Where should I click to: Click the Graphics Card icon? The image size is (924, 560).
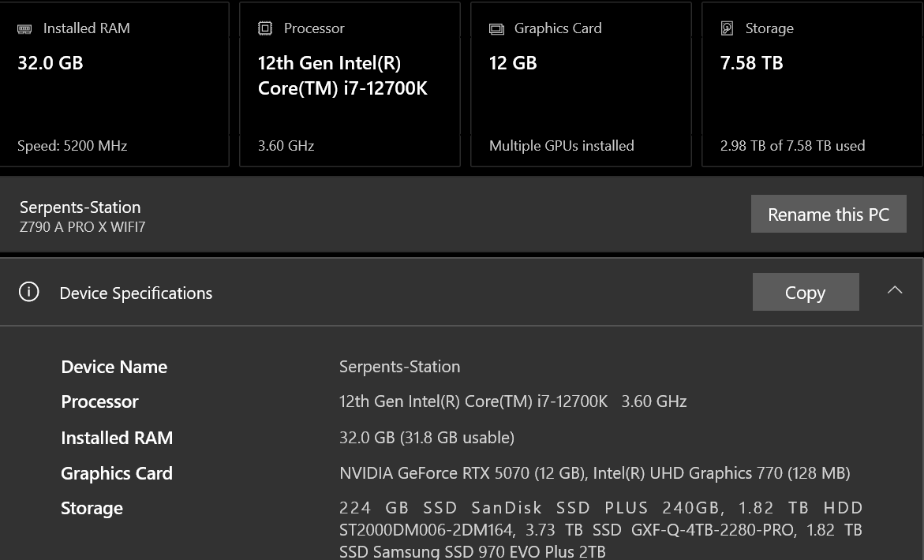[x=496, y=29]
